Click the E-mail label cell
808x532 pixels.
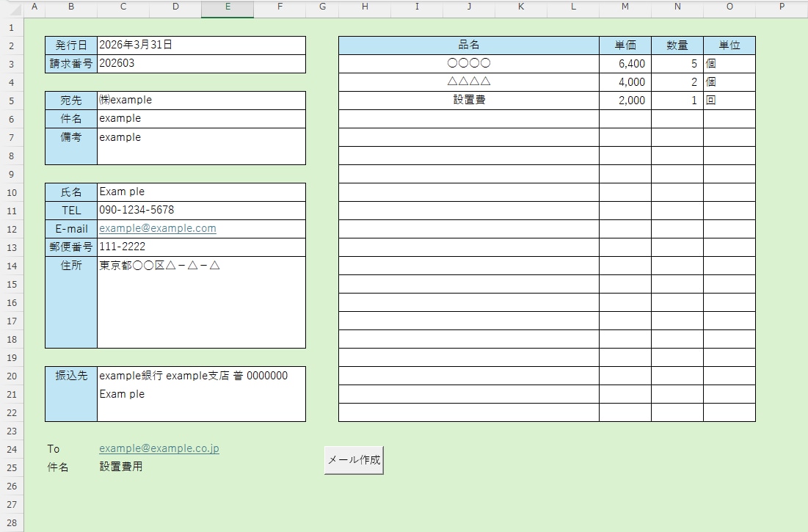pos(71,229)
